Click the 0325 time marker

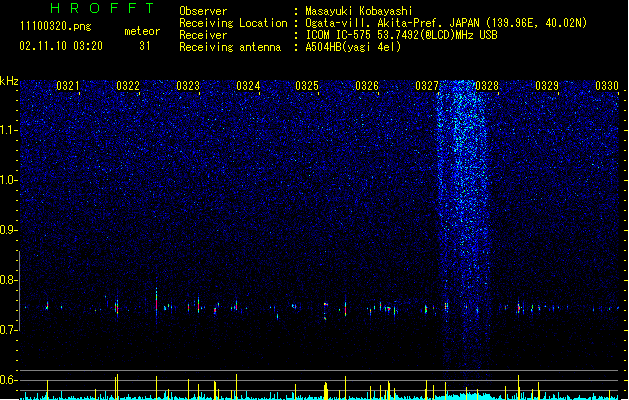307,86
